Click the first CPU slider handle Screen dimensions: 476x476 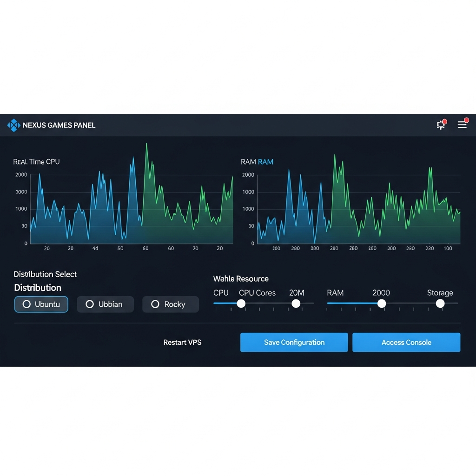click(241, 304)
